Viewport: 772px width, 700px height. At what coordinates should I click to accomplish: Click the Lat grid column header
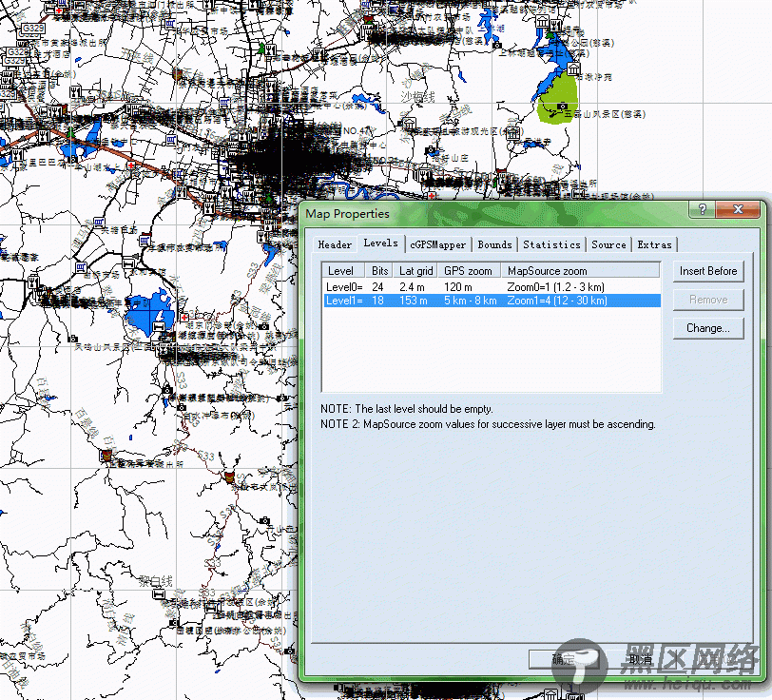click(415, 270)
